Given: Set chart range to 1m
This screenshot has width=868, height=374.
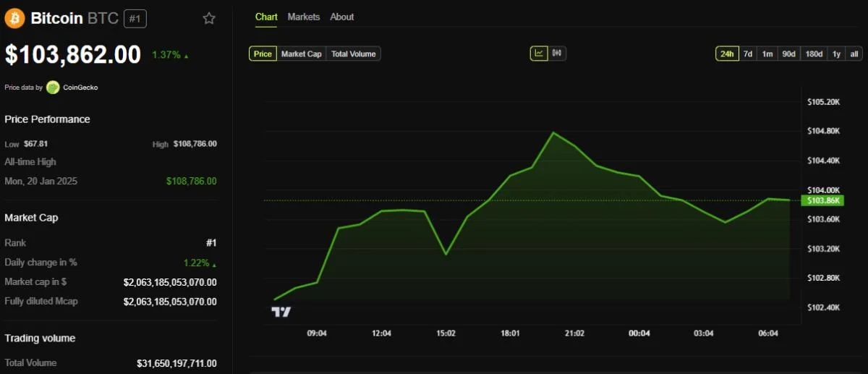Looking at the screenshot, I should click(767, 54).
